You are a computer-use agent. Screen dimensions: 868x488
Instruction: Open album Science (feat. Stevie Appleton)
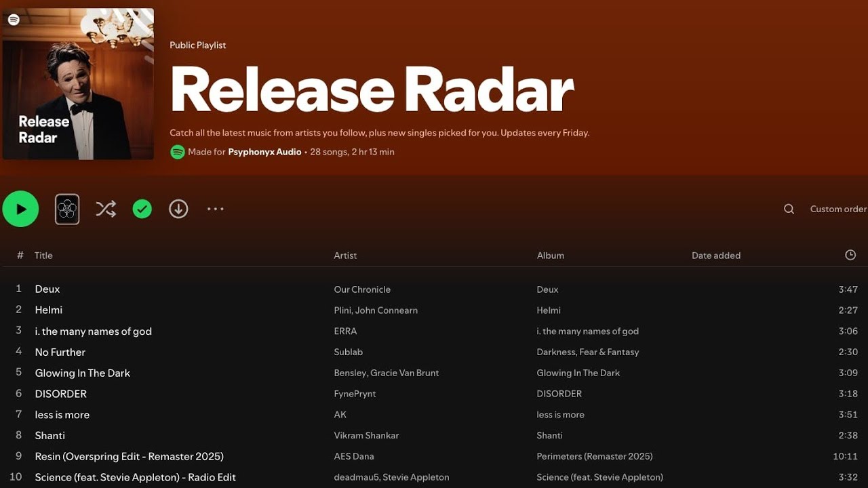coord(600,478)
